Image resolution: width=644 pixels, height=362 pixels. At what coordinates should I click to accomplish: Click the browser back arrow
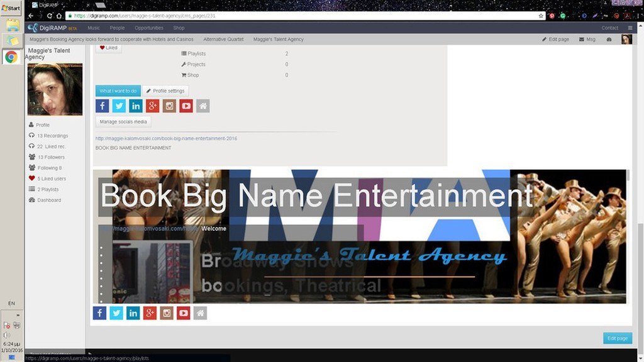(31, 16)
